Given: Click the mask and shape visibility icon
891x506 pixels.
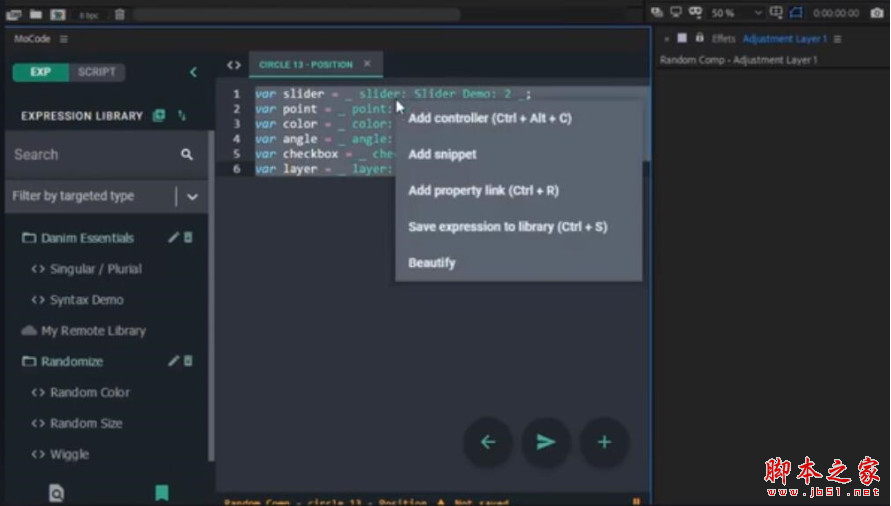Looking at the screenshot, I should pyautogui.click(x=695, y=12).
